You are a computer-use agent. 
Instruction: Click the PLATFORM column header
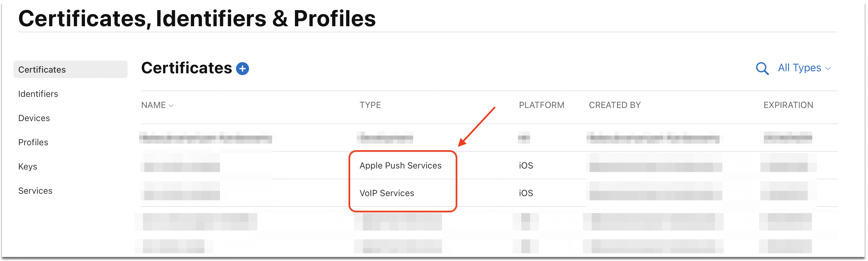click(x=541, y=105)
